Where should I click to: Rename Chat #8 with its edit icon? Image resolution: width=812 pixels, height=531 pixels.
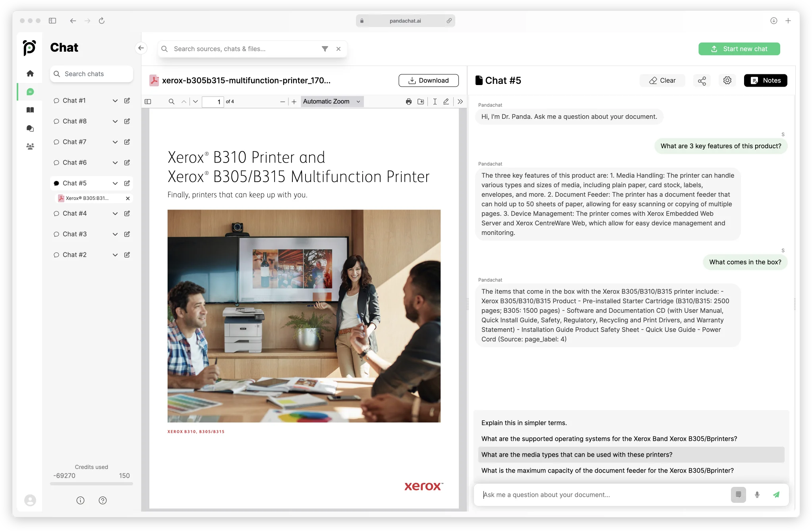tap(127, 121)
